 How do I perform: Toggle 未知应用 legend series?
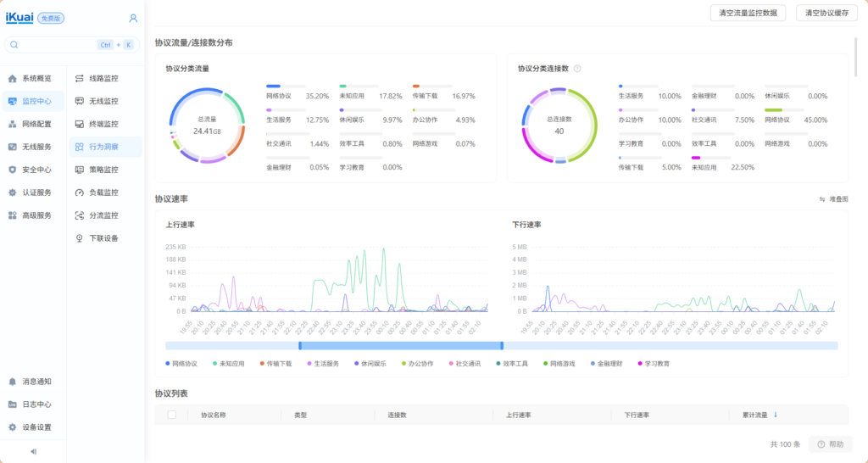coord(229,364)
